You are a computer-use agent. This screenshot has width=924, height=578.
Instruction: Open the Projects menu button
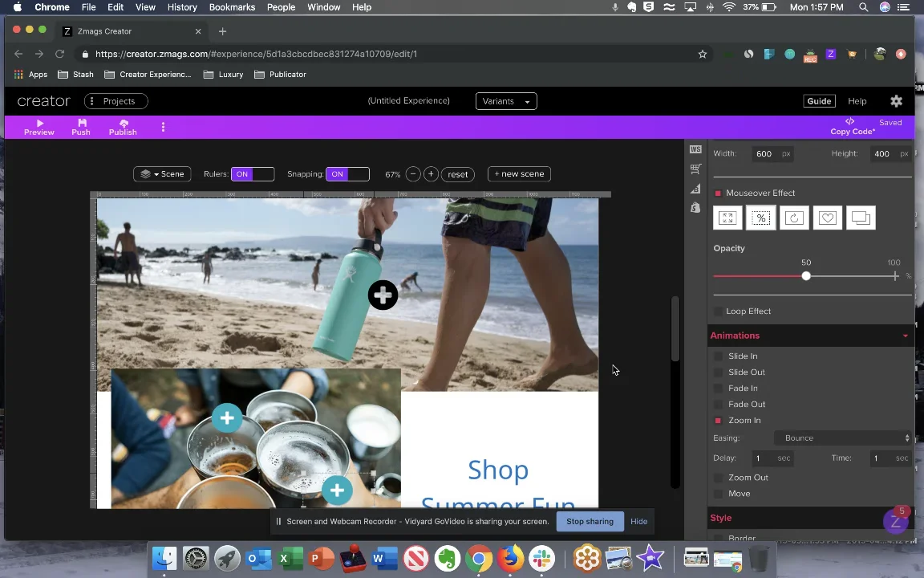pyautogui.click(x=116, y=101)
